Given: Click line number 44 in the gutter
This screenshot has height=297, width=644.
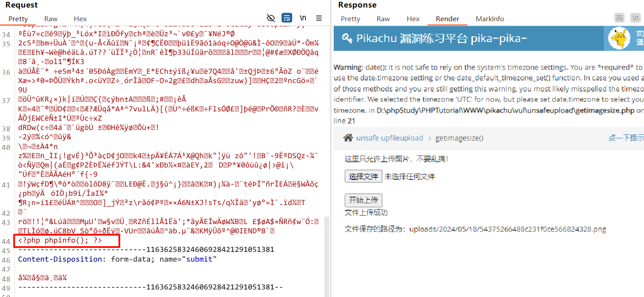Looking at the screenshot, I should click(x=7, y=241).
